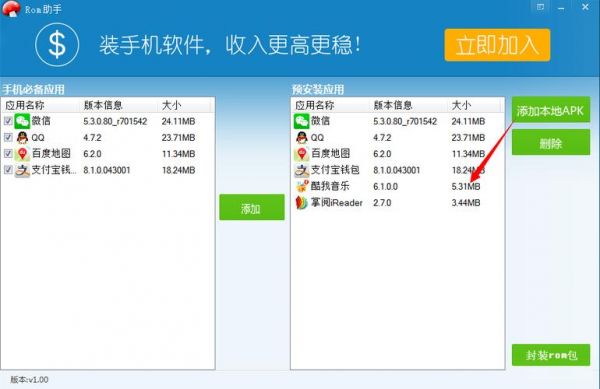Uncheck the 百度地图 checkbox
This screenshot has height=389, width=600.
(8, 153)
